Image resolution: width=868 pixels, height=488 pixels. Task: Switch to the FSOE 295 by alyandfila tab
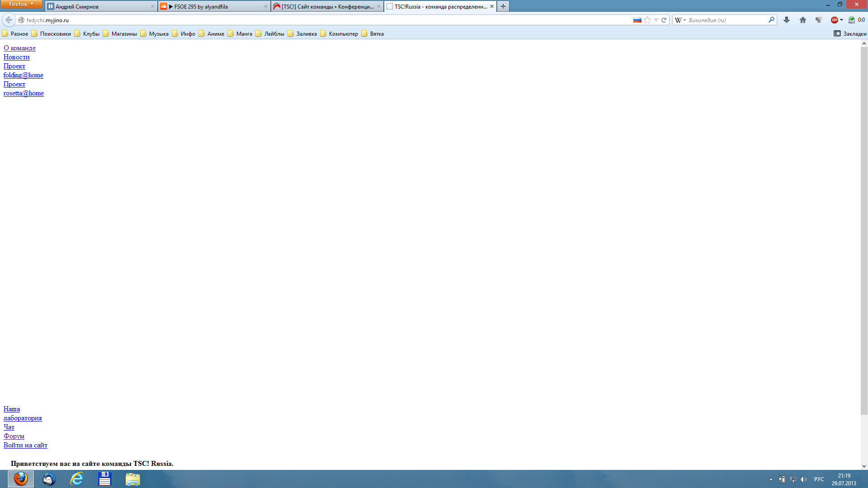[x=201, y=6]
